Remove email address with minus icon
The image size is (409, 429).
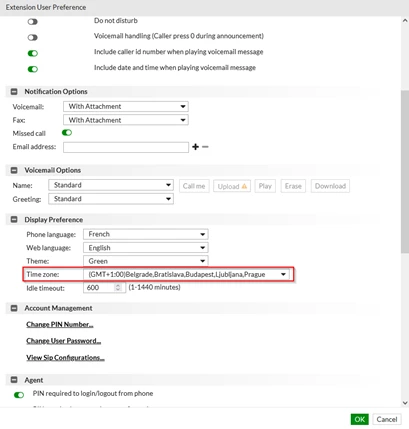205,147
